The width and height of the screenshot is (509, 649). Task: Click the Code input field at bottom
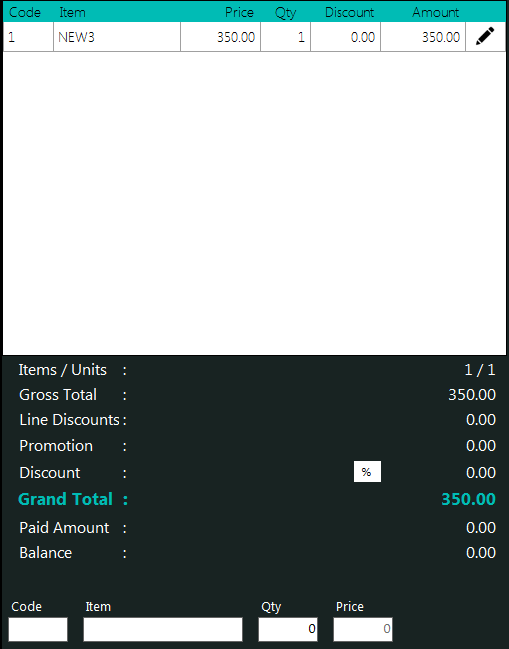click(38, 629)
